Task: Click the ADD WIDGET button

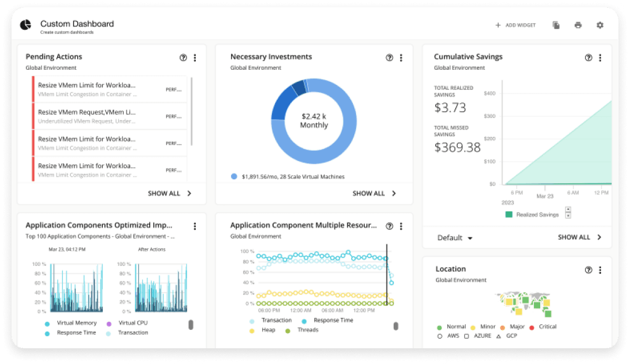Action: (x=516, y=25)
